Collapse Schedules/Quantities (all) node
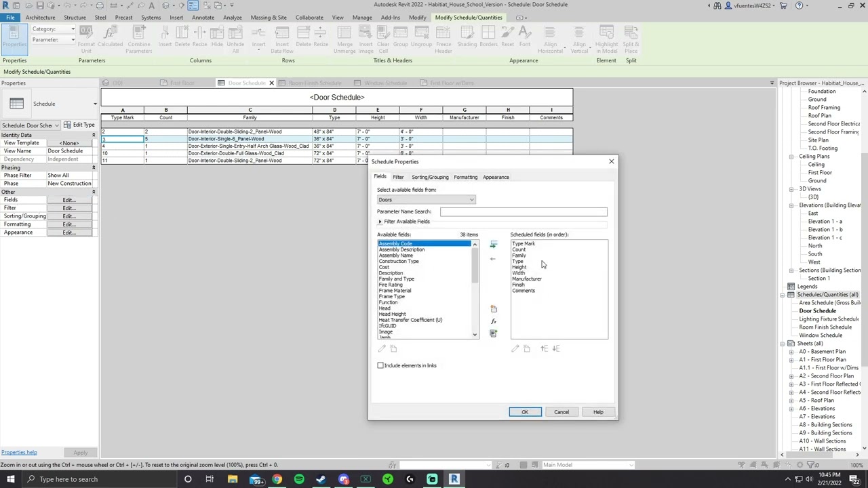 point(782,295)
